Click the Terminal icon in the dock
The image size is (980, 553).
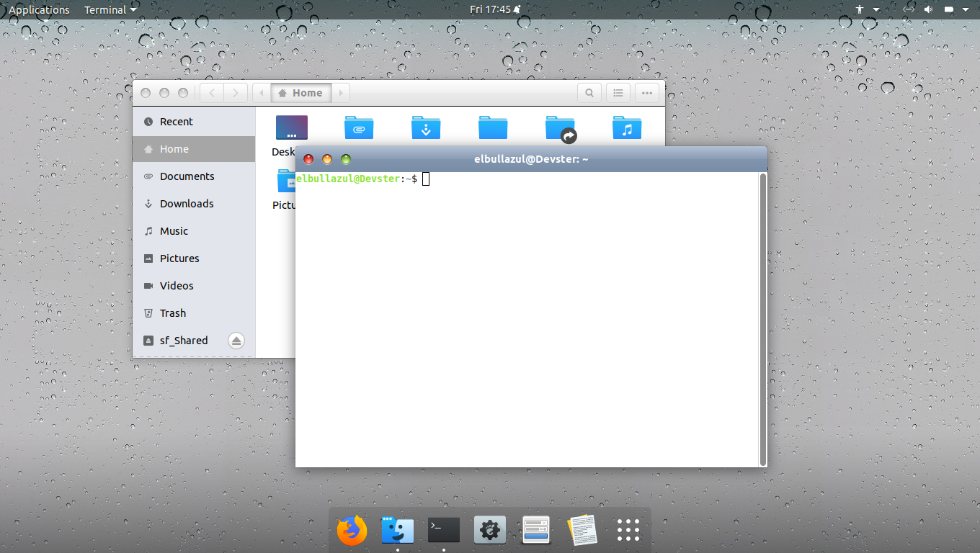point(443,530)
